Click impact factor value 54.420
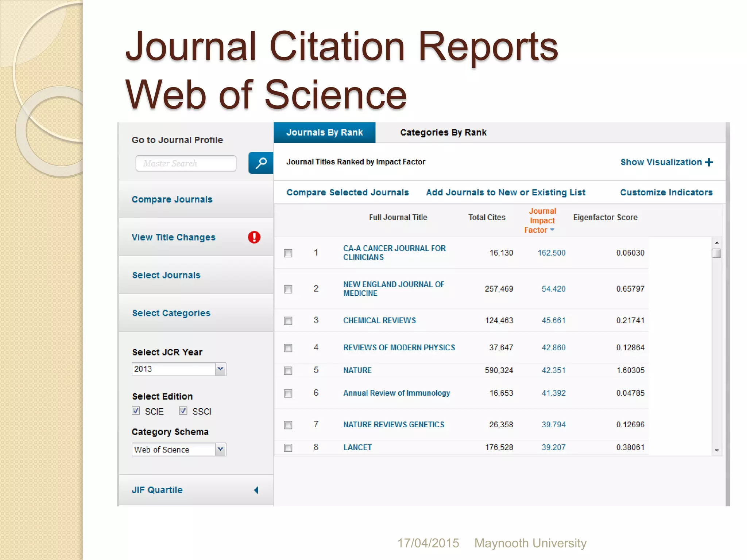 point(553,289)
